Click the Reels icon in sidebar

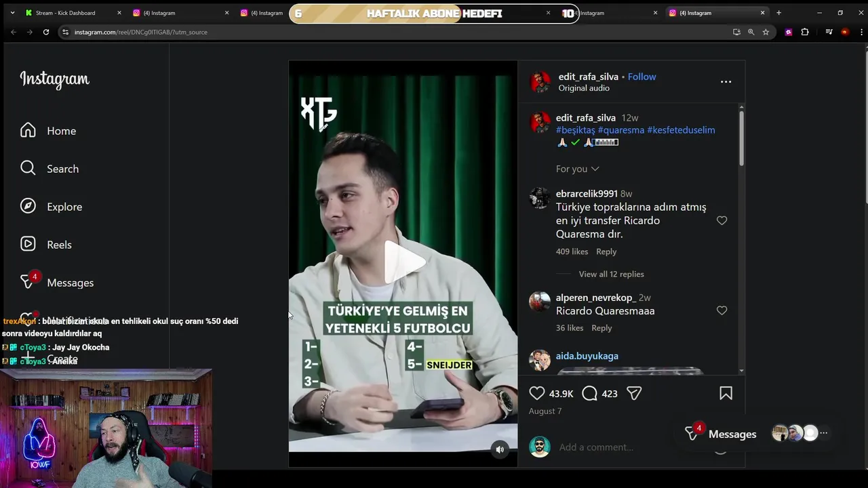[x=28, y=244]
